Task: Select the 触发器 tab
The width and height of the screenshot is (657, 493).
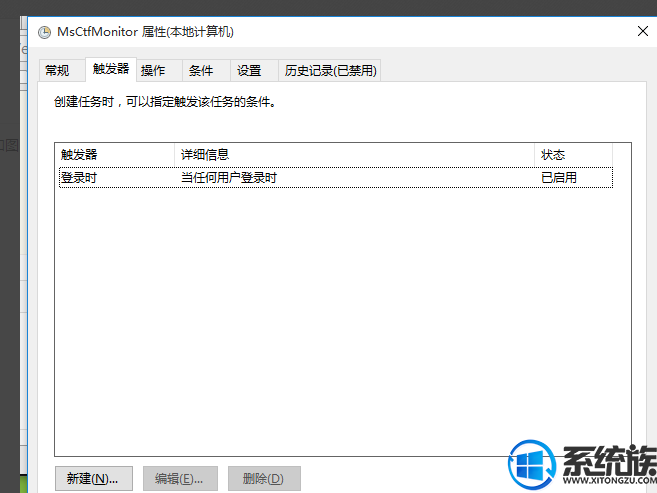Action: coord(111,69)
